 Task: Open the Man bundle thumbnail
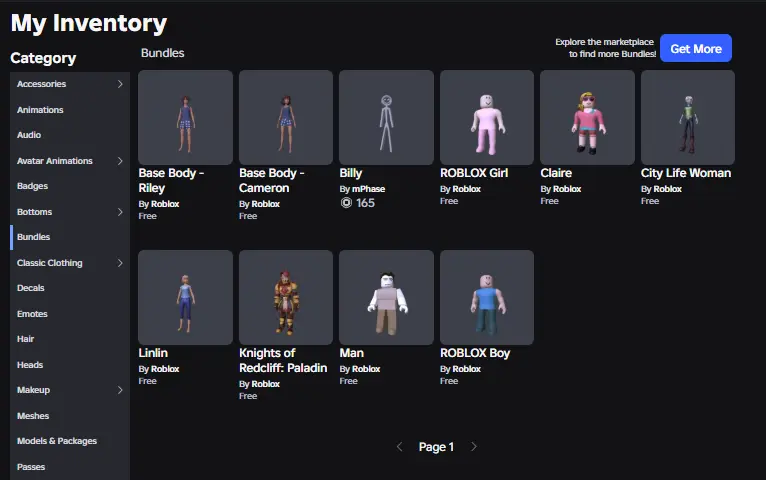coord(386,297)
